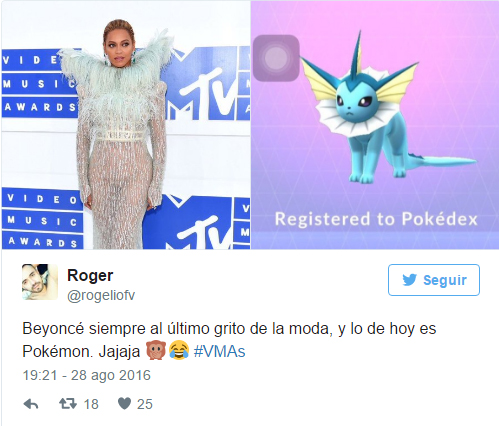
Task: Open the #VMAs hashtag link
Action: (219, 351)
